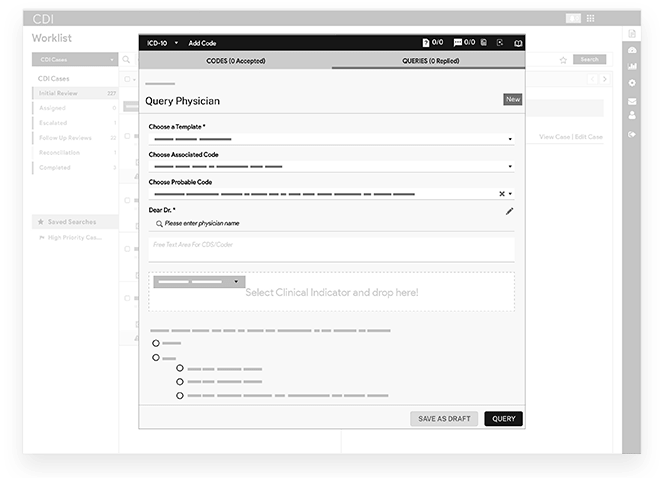The height and width of the screenshot is (478, 664).
Task: Open the clinical indicator dropdown in the drop area
Action: click(199, 282)
